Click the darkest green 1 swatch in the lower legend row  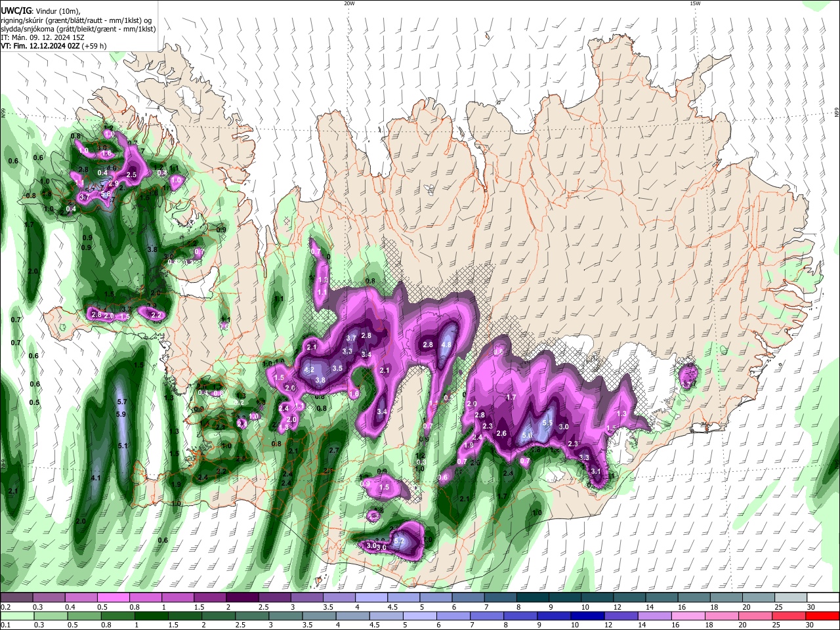(151, 616)
